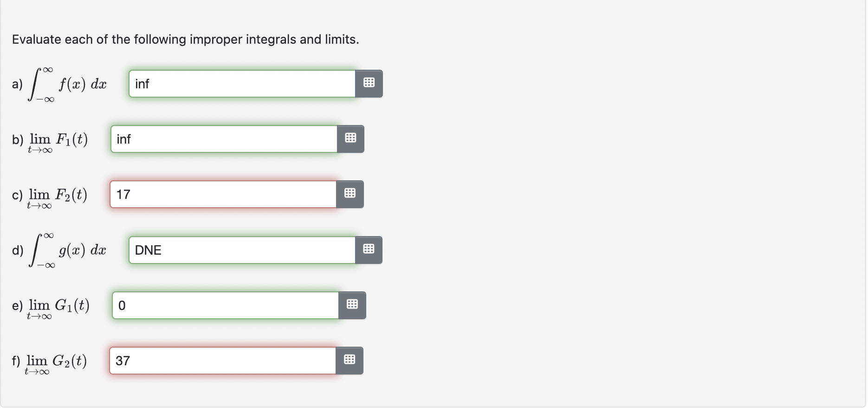The image size is (868, 408).
Task: Select the answer field containing inf for part b
Action: coord(223,138)
